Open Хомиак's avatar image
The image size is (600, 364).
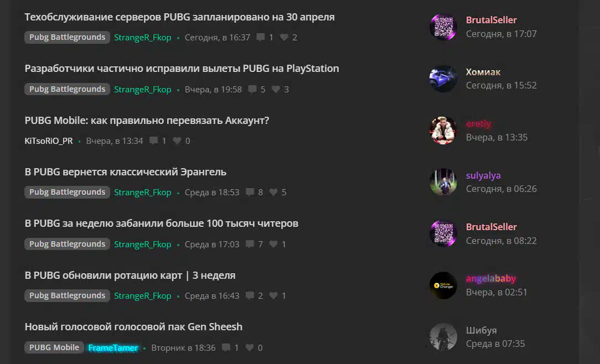click(443, 79)
